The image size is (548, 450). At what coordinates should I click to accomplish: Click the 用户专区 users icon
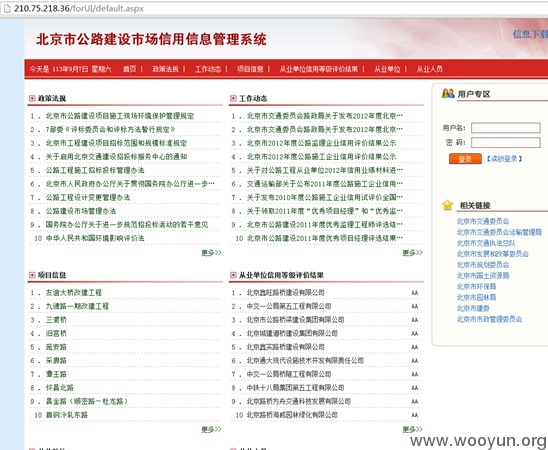(x=448, y=93)
